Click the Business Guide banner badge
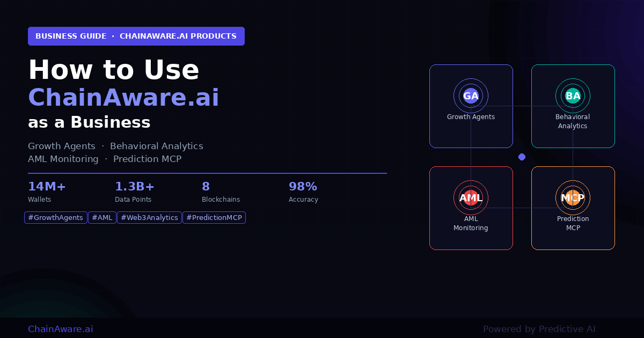 (136, 36)
